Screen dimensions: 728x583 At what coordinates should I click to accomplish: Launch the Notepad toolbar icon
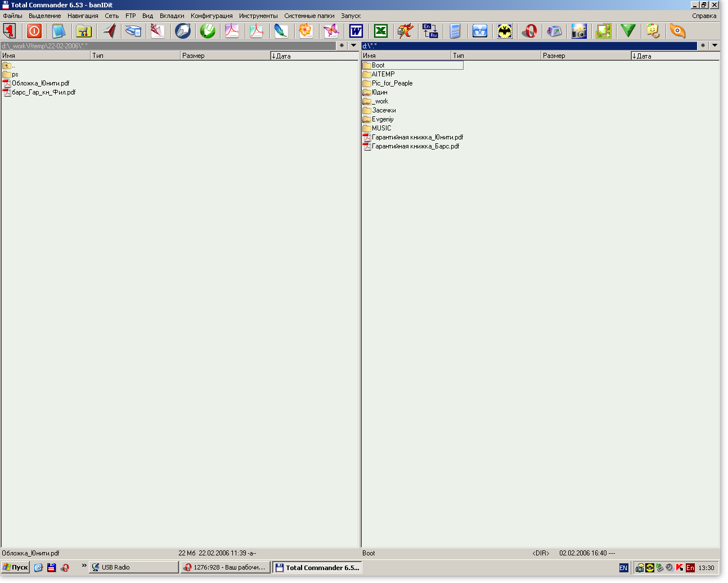pos(59,31)
